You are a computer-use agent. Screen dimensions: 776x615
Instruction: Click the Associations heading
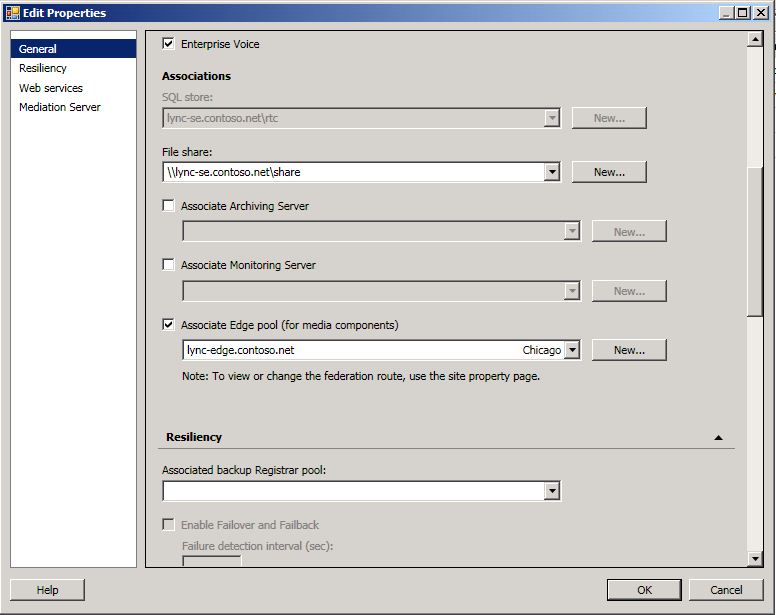(196, 76)
